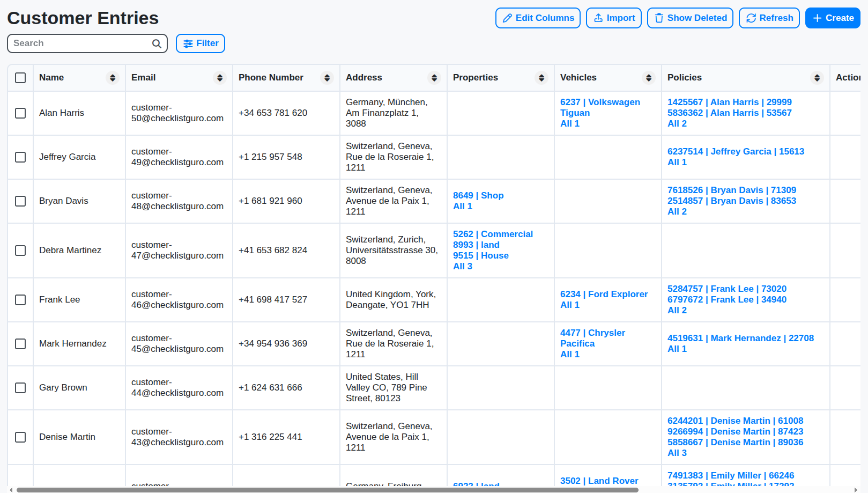Viewport: 868px width, 493px height.
Task: Check the row checkbox for Alan Harris
Action: tap(20, 113)
